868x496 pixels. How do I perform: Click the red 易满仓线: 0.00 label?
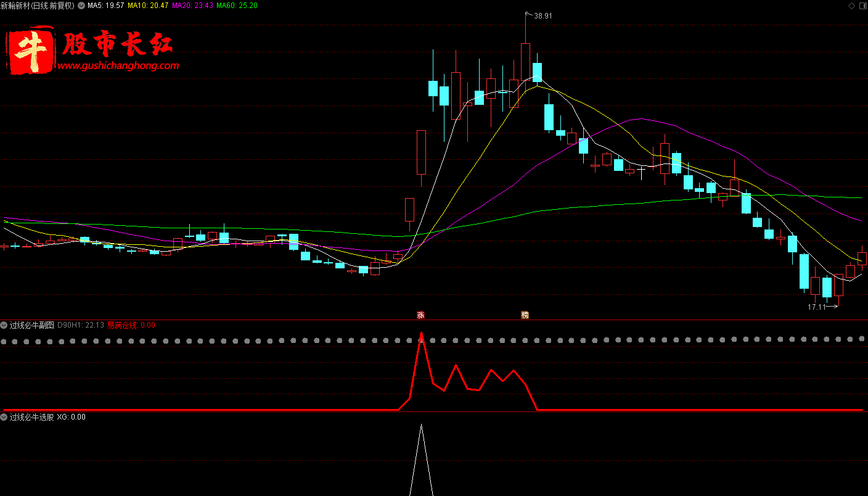tap(131, 325)
